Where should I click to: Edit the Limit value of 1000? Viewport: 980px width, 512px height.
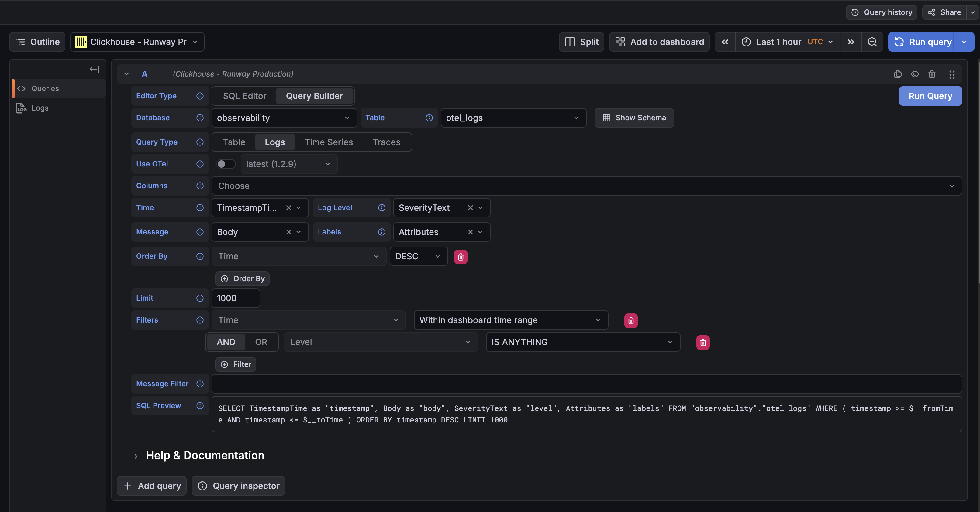[235, 298]
